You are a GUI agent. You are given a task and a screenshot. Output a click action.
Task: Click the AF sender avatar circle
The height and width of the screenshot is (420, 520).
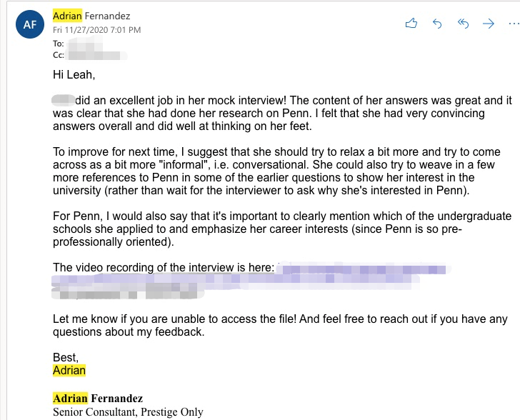[x=30, y=24]
